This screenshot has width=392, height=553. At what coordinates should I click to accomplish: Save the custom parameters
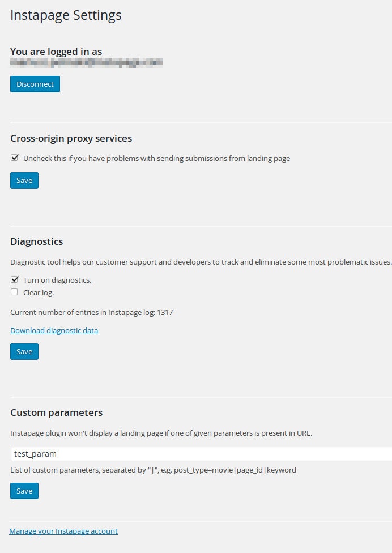click(x=24, y=491)
